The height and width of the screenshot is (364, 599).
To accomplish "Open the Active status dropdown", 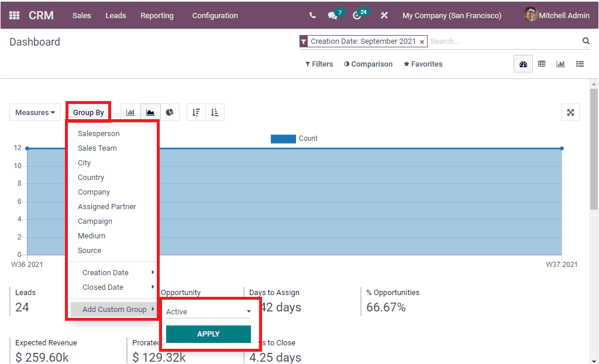I will (209, 311).
